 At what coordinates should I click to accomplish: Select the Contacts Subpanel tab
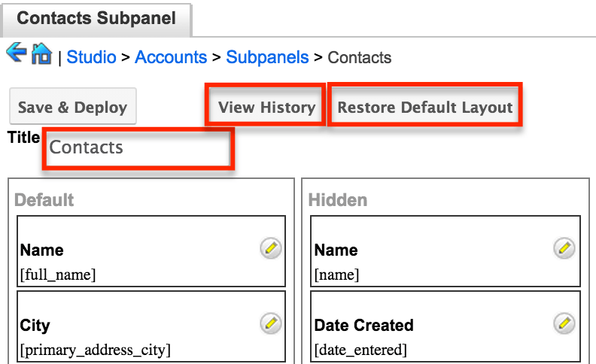[x=95, y=18]
